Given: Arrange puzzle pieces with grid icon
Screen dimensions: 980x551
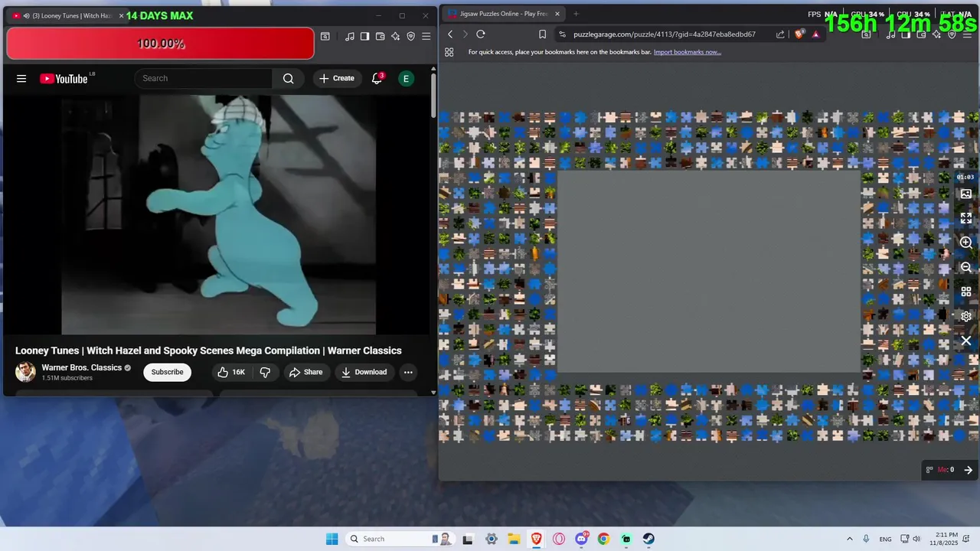Looking at the screenshot, I should pos(966,292).
